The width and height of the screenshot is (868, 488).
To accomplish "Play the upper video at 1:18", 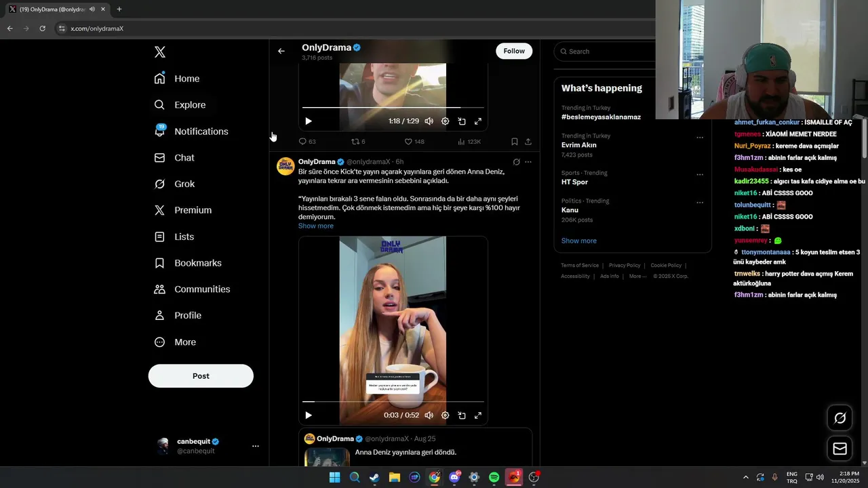I will pos(308,121).
